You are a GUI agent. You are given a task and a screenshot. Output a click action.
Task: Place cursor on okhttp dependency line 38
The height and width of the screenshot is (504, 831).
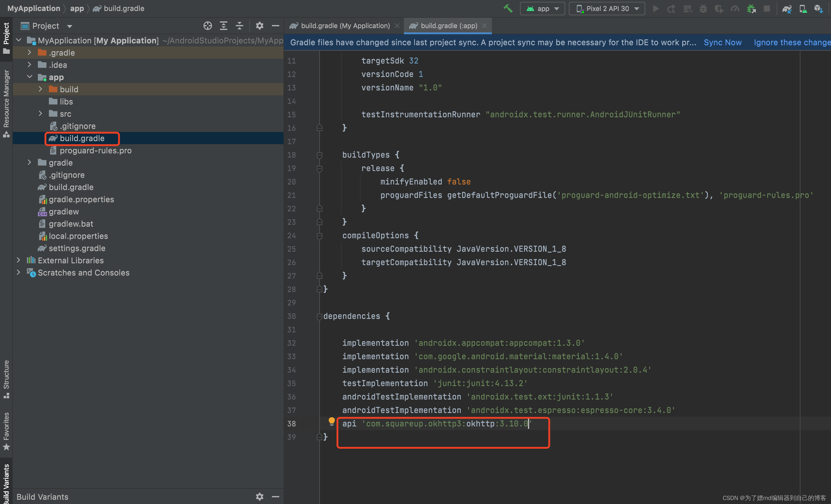pyautogui.click(x=437, y=423)
